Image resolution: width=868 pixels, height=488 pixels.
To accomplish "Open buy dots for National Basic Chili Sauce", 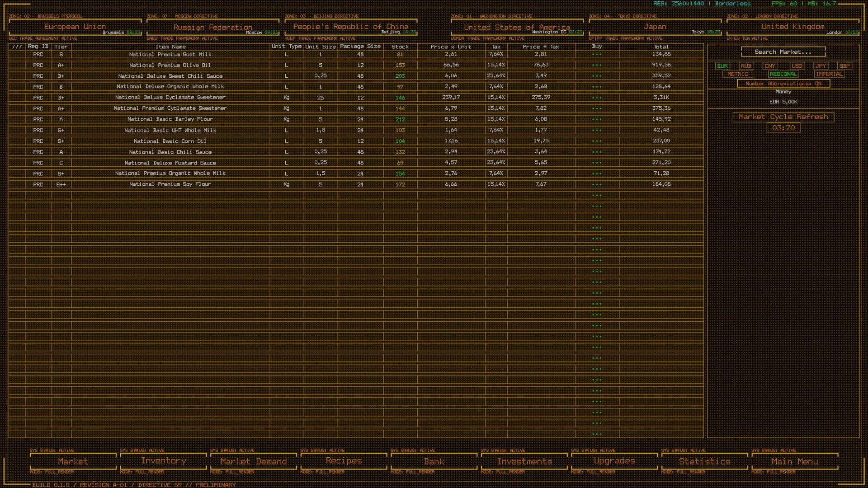I will coord(597,152).
